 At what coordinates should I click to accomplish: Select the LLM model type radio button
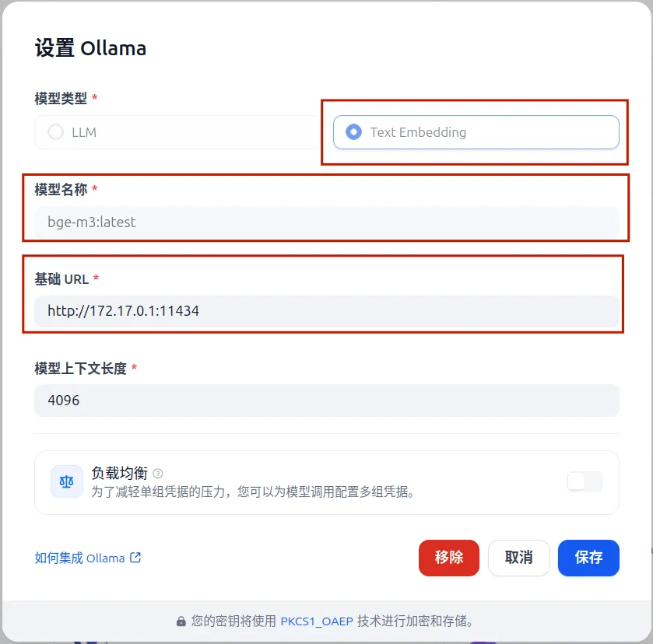tap(56, 132)
